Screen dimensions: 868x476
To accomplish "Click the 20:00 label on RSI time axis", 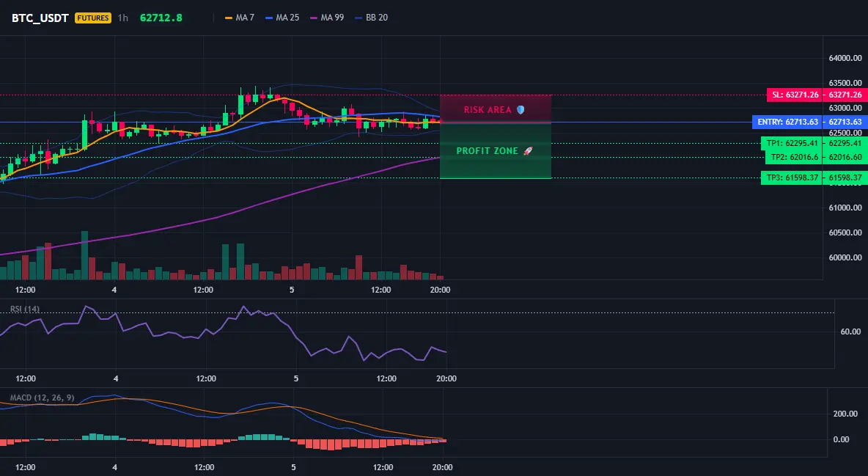I will pyautogui.click(x=446, y=378).
